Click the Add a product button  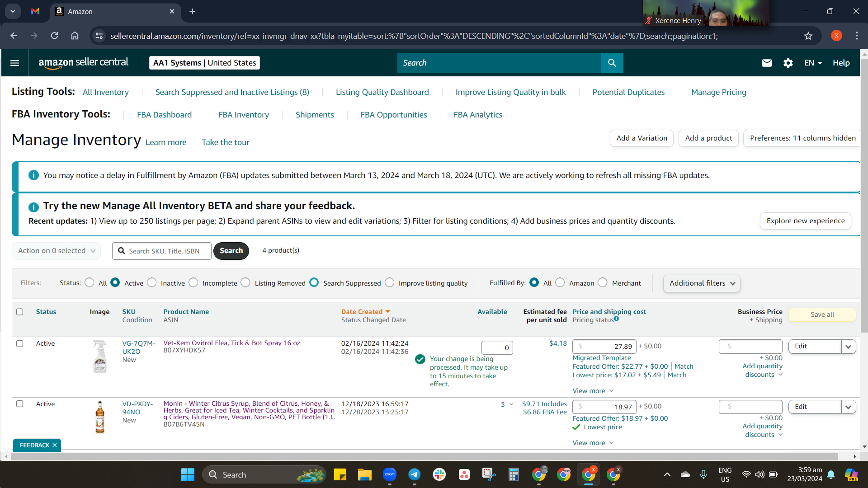[708, 138]
